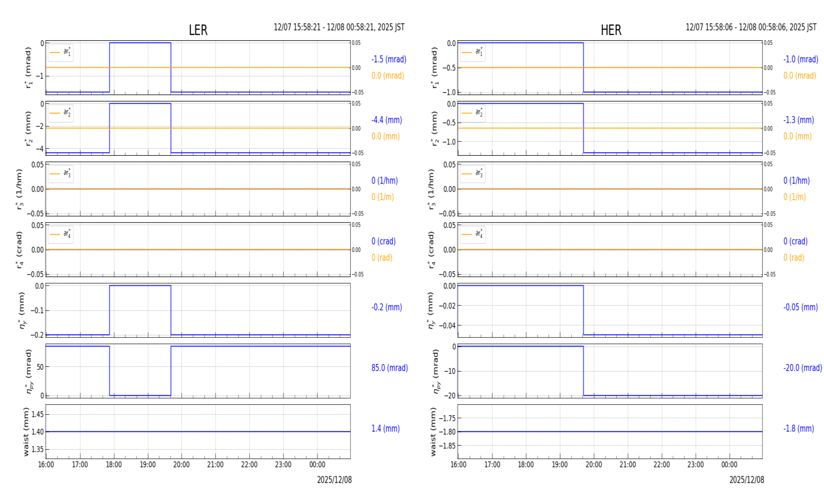Click the blue -1.0 (mrad) value in HER
This screenshot has height=504, width=824.
point(801,60)
